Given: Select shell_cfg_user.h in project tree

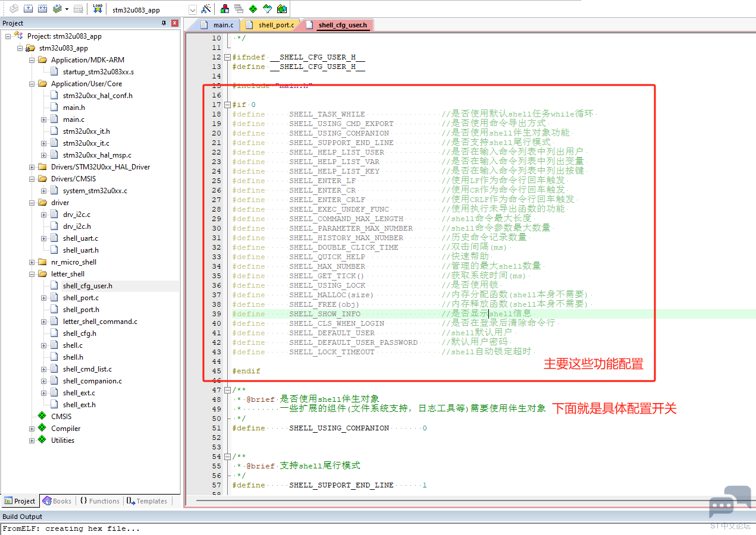Looking at the screenshot, I should tap(87, 286).
